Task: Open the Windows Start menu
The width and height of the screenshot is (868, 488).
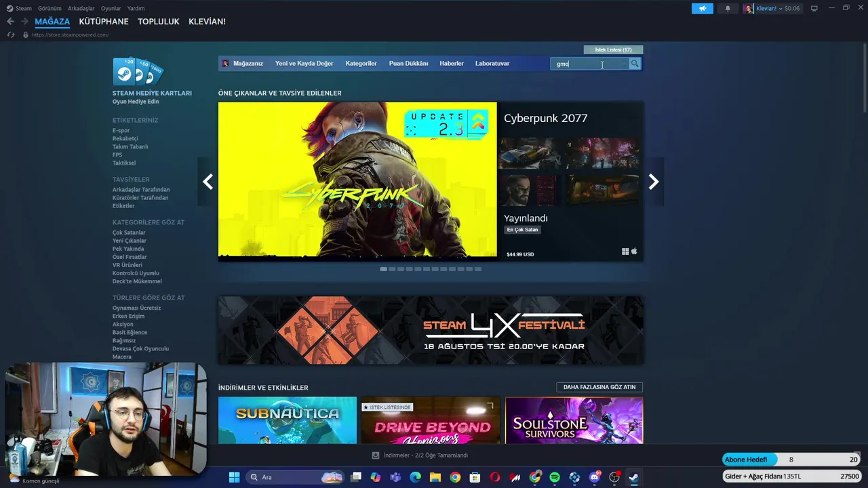Action: point(234,477)
